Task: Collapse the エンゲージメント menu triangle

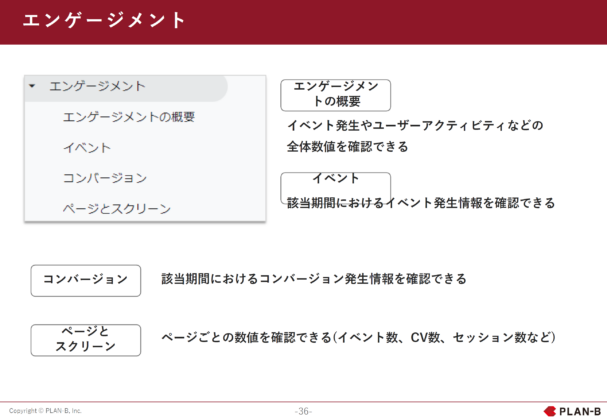Action: 32,87
